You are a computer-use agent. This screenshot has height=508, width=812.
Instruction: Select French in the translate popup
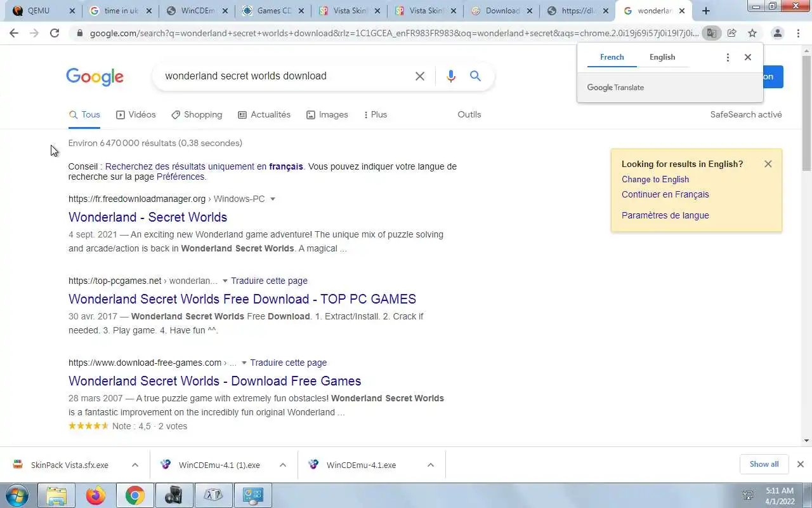tap(612, 57)
